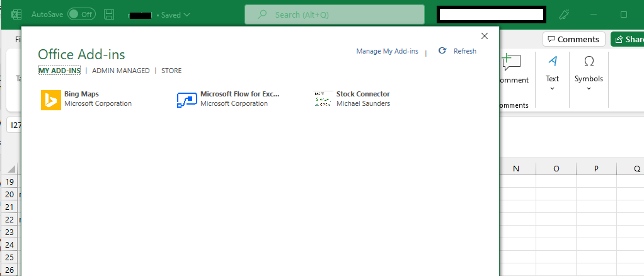This screenshot has width=644, height=276.
Task: Click the Select All corner triangle
Action: (x=11, y=169)
